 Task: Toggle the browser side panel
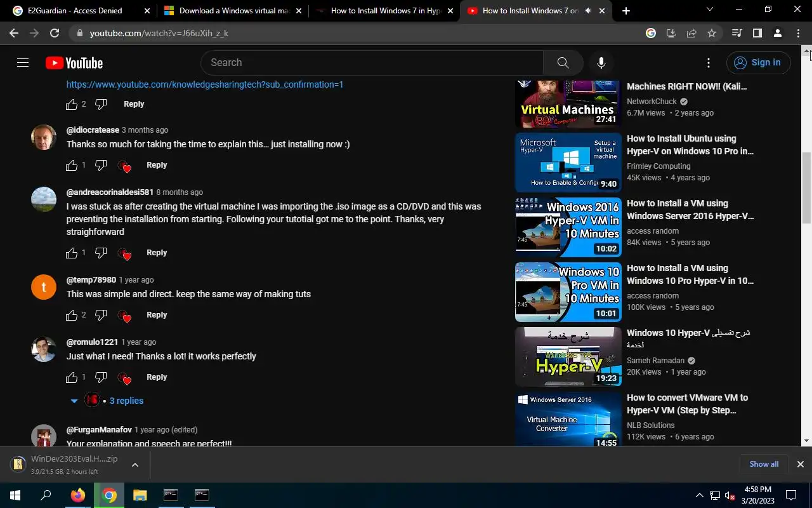757,33
